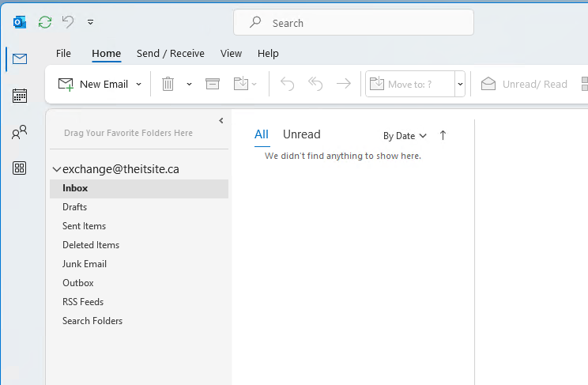Click the Reply All double-arrow icon

click(315, 84)
